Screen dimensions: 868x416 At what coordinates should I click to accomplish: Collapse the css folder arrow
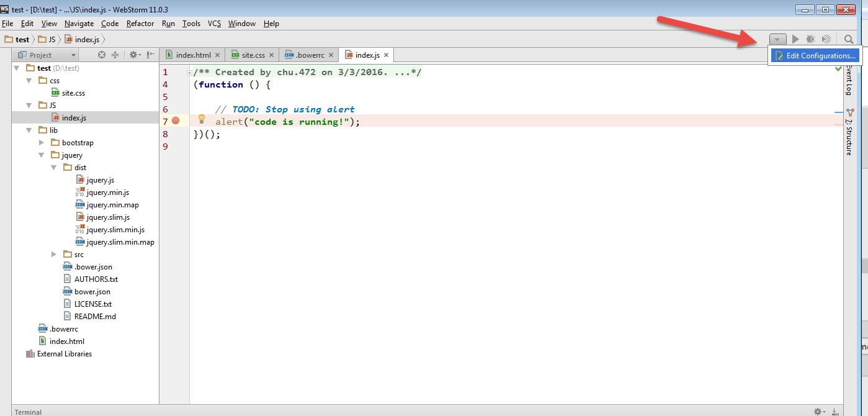pyautogui.click(x=29, y=81)
